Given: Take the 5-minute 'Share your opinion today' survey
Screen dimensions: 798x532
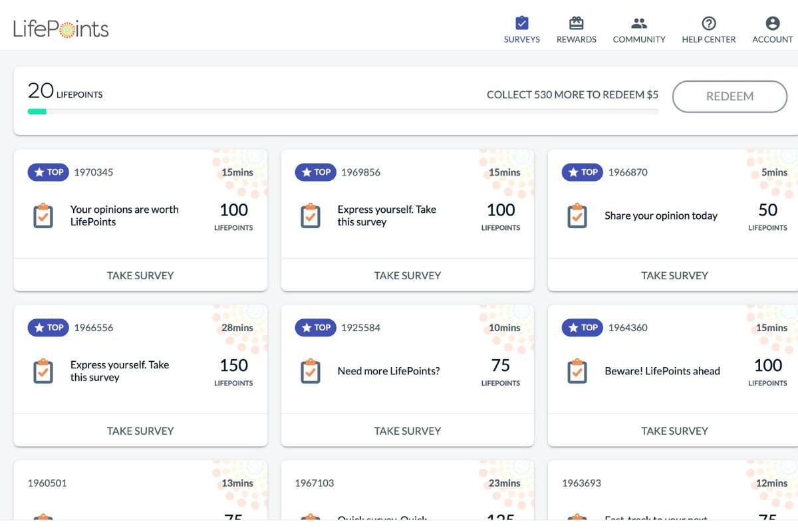Looking at the screenshot, I should click(674, 275).
